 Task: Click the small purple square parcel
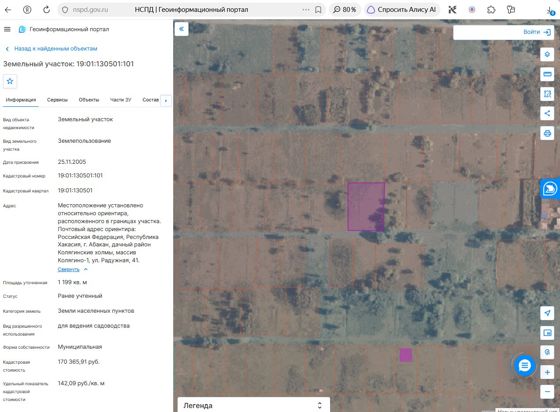[406, 355]
